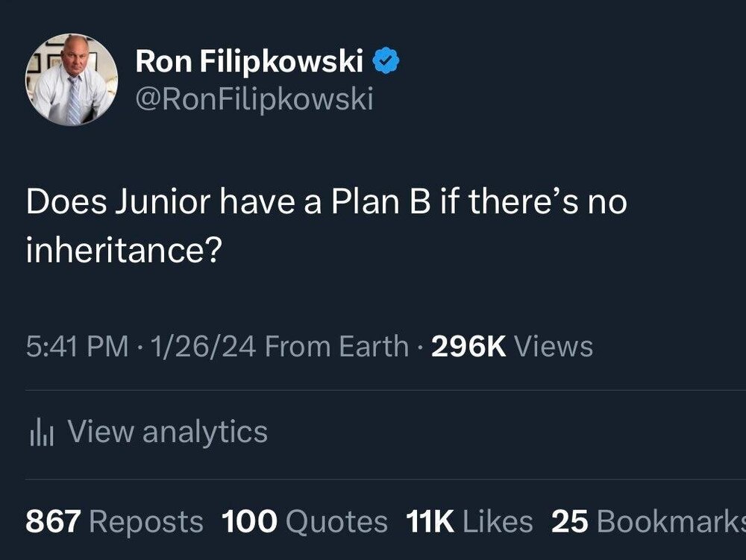The width and height of the screenshot is (746, 560).
Task: Open Ron Filipkowski's profile avatar
Action: 72,80
